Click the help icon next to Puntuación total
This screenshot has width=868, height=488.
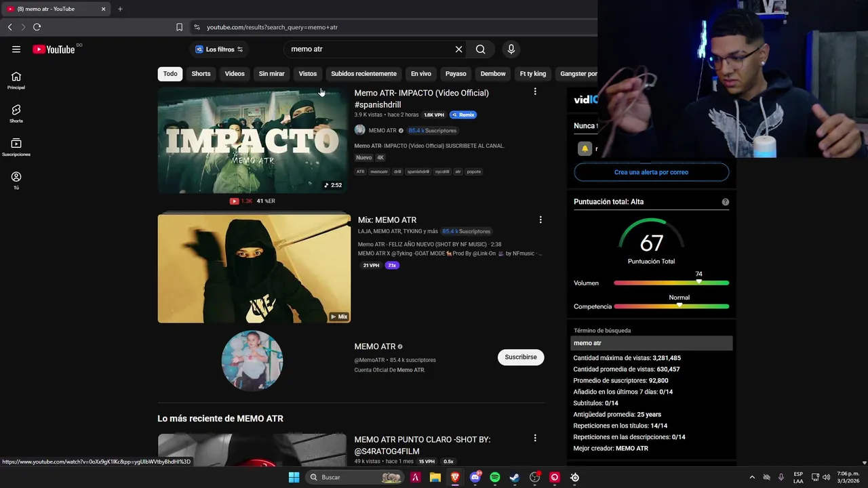point(725,202)
